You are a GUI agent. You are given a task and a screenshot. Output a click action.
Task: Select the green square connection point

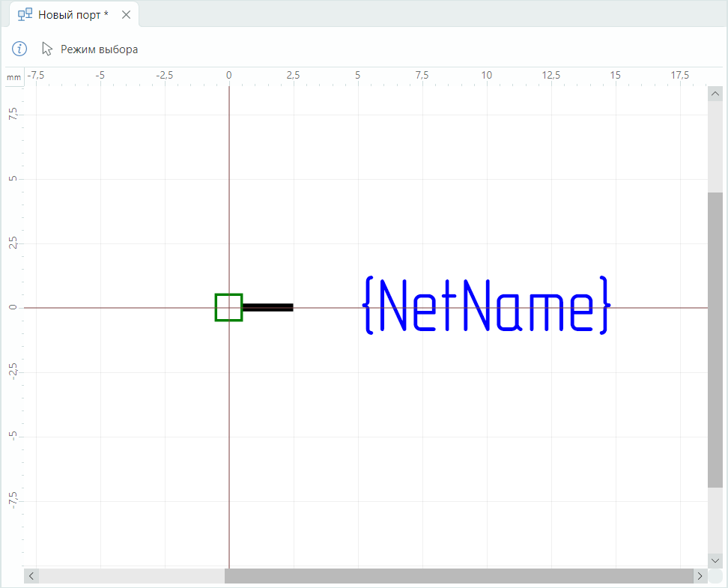pyautogui.click(x=228, y=307)
